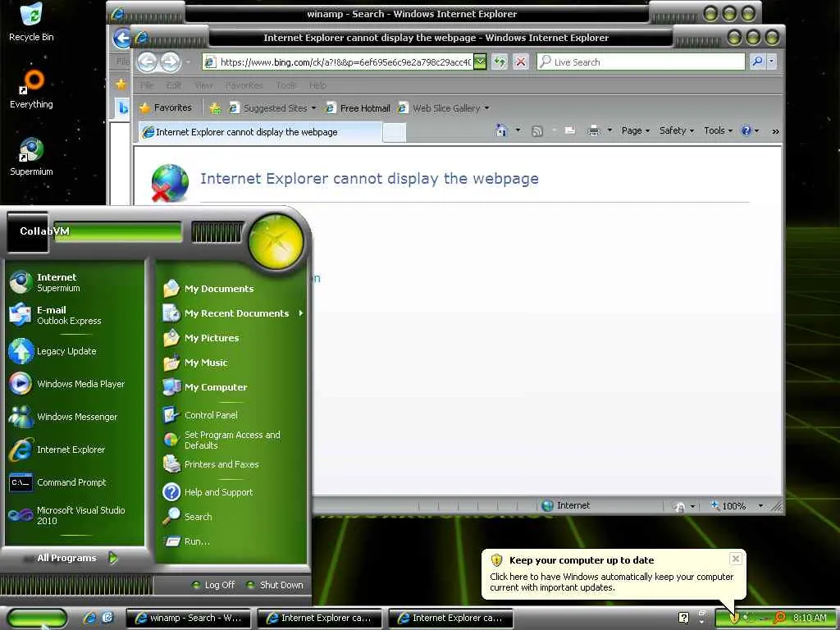
Task: Click the RSS Feeds icon in command bar
Action: click(x=536, y=130)
